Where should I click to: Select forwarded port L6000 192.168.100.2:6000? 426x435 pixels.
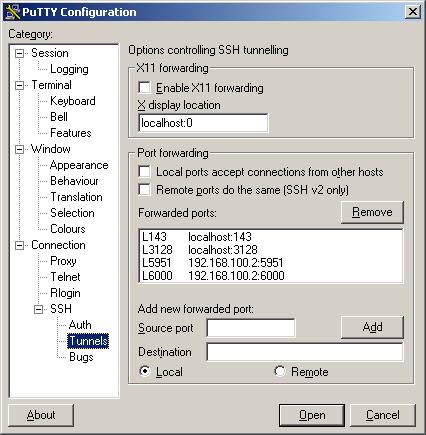pos(271,276)
